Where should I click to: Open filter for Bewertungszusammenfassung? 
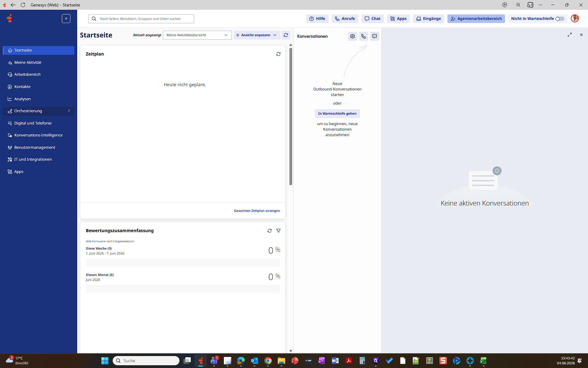tap(278, 231)
